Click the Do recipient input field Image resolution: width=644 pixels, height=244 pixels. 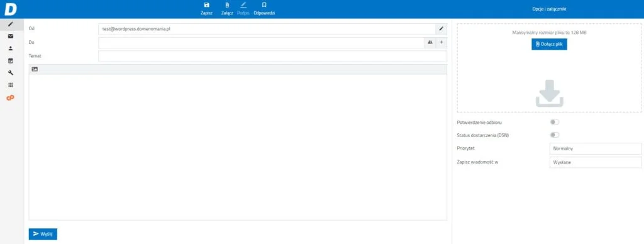(x=261, y=42)
